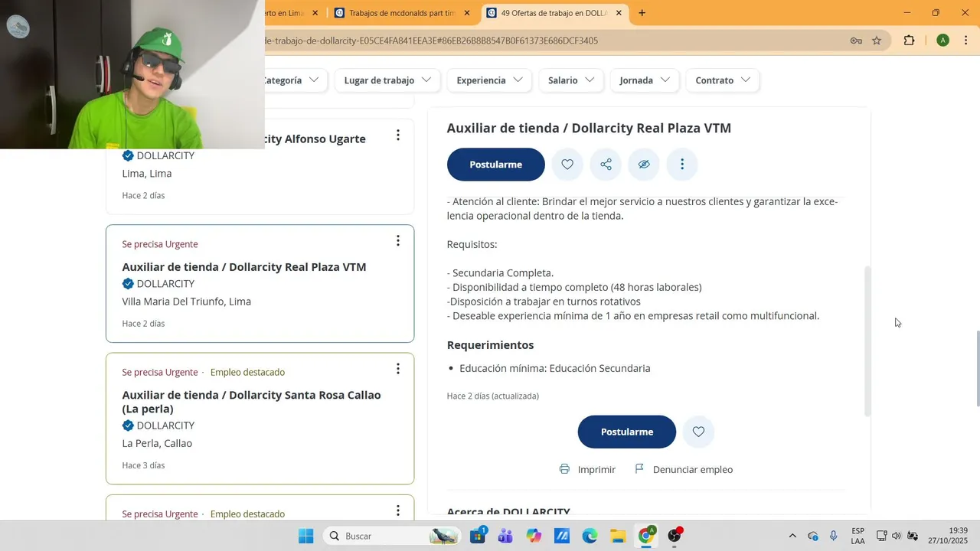
Task: Close the 49 Ofertas de trabajo tab
Action: coord(619,13)
